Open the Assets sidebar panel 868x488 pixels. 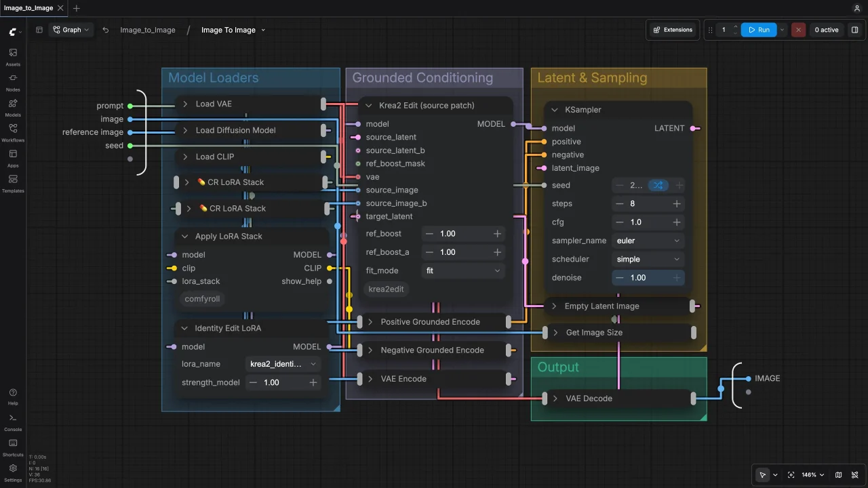coord(13,57)
